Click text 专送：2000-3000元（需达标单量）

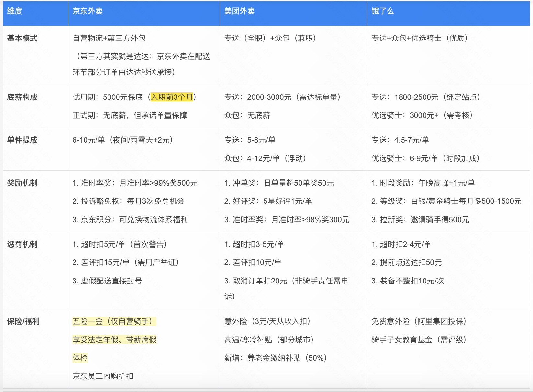pyautogui.click(x=283, y=97)
